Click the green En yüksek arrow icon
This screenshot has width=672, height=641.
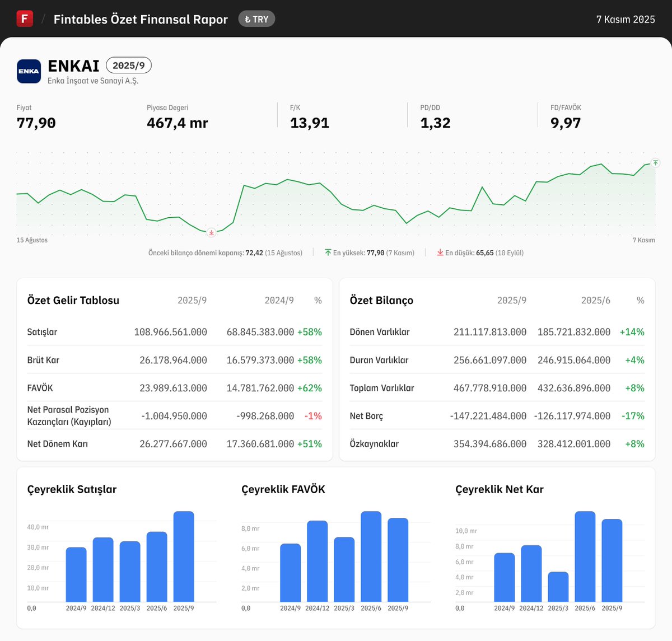[x=328, y=252]
